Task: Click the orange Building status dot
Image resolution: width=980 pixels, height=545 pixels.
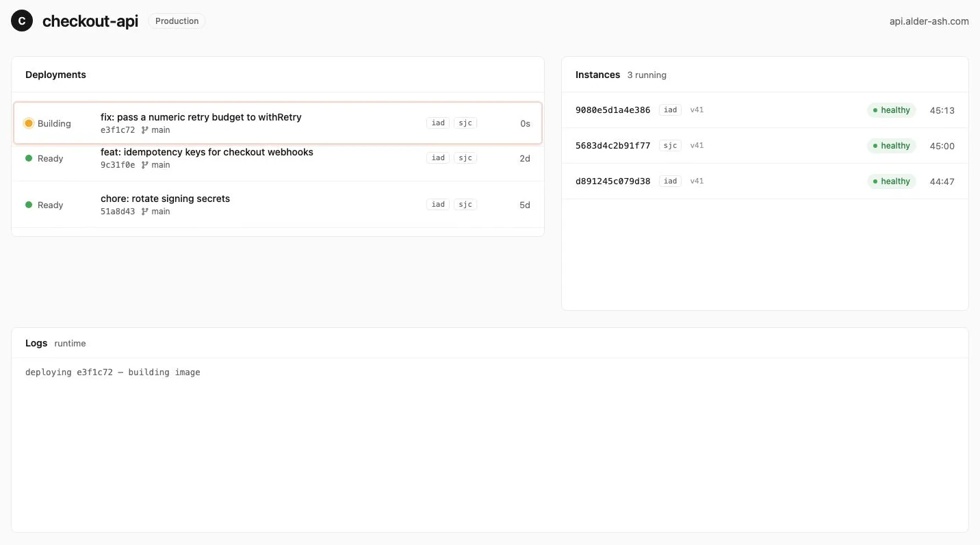Action: click(29, 123)
